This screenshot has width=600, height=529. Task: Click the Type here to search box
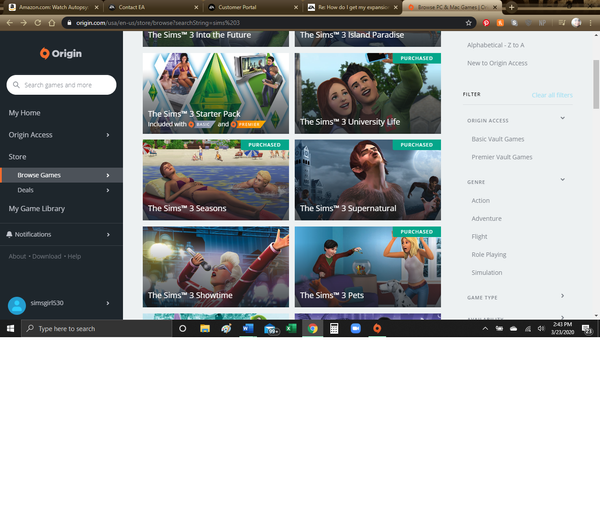[x=96, y=328]
